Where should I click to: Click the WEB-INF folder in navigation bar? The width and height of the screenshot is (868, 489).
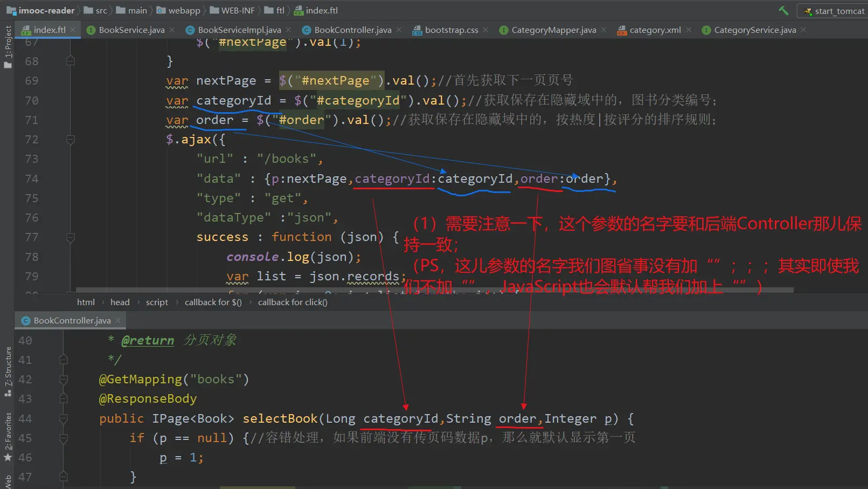(x=232, y=10)
